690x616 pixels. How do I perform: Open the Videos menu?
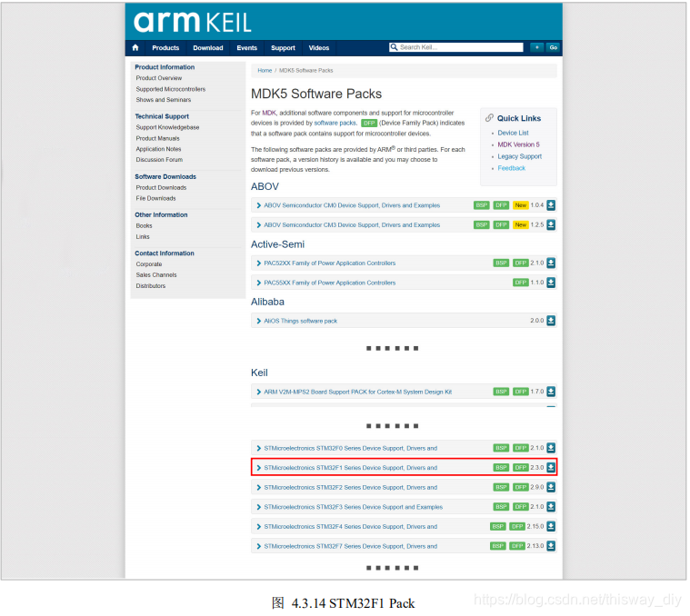click(319, 48)
